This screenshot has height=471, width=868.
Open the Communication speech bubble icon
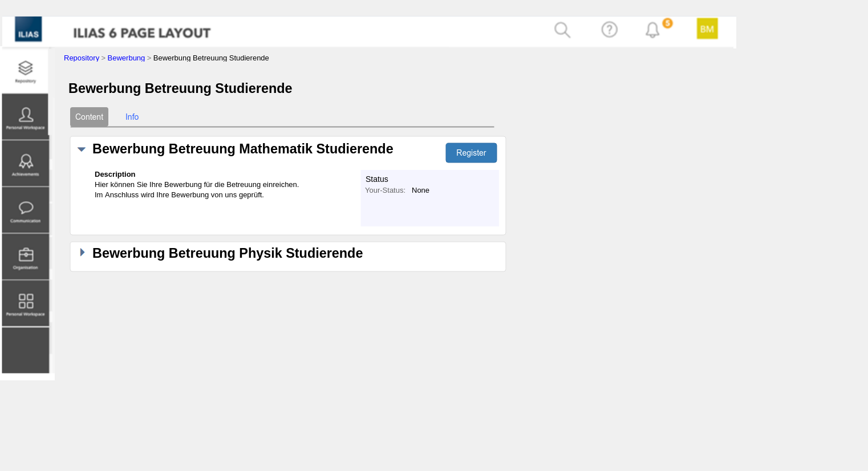(x=26, y=210)
